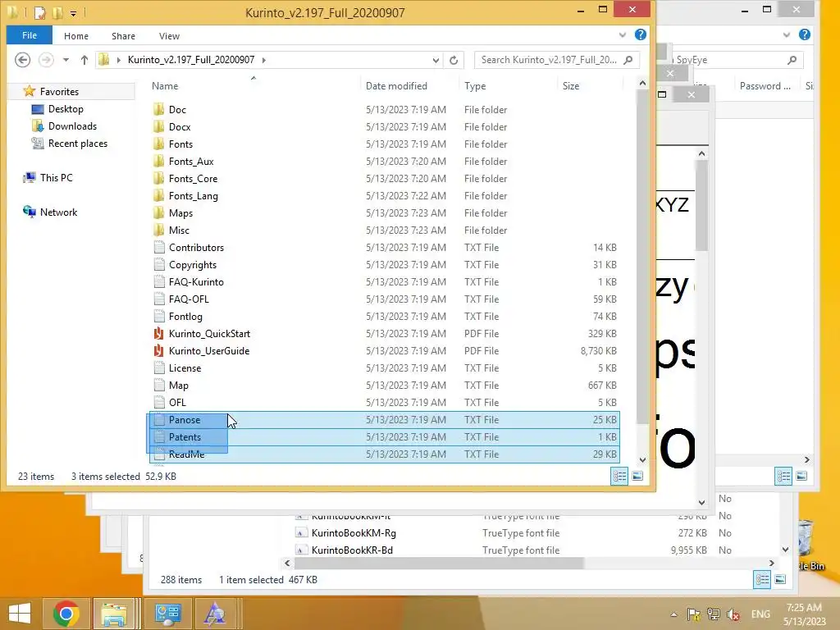Screen dimensions: 840x630
Task: Click ENG input language indicator
Action: click(x=760, y=614)
